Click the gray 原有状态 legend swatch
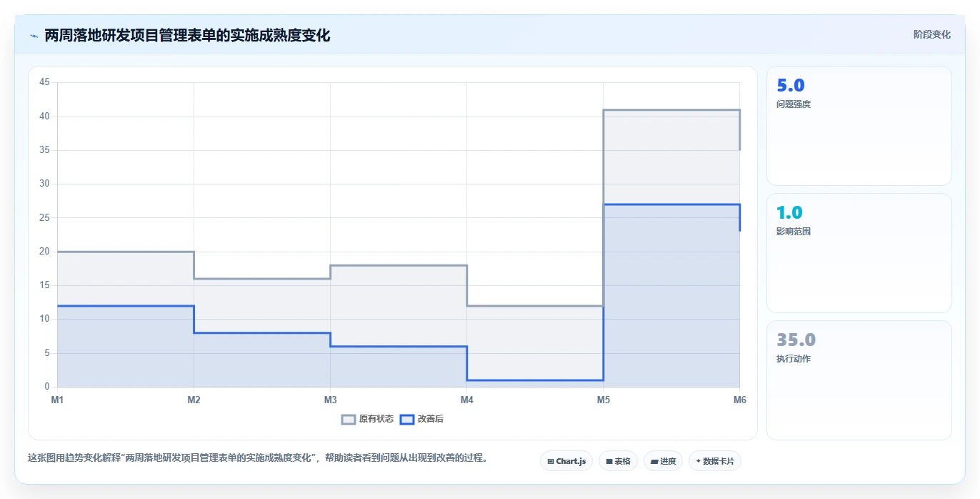Screen dimensions: 980x499 [349, 419]
